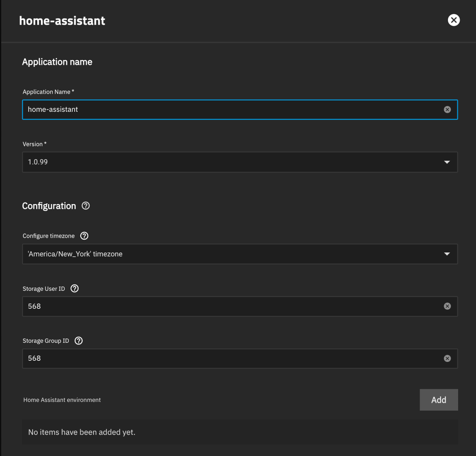Click the home-assistant dialog title

click(62, 21)
